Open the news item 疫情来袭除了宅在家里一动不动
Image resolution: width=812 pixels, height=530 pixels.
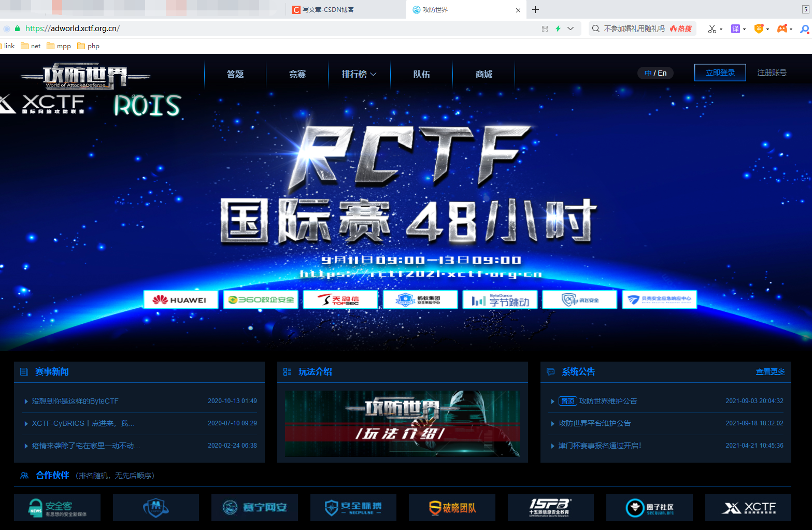click(86, 446)
